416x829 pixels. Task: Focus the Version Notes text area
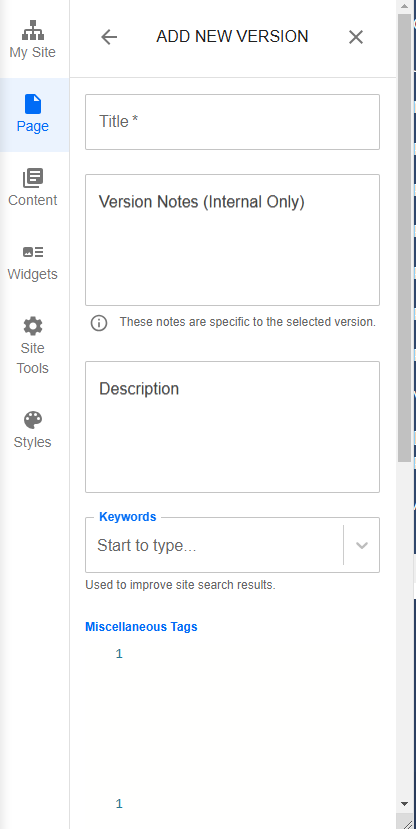[x=232, y=240]
